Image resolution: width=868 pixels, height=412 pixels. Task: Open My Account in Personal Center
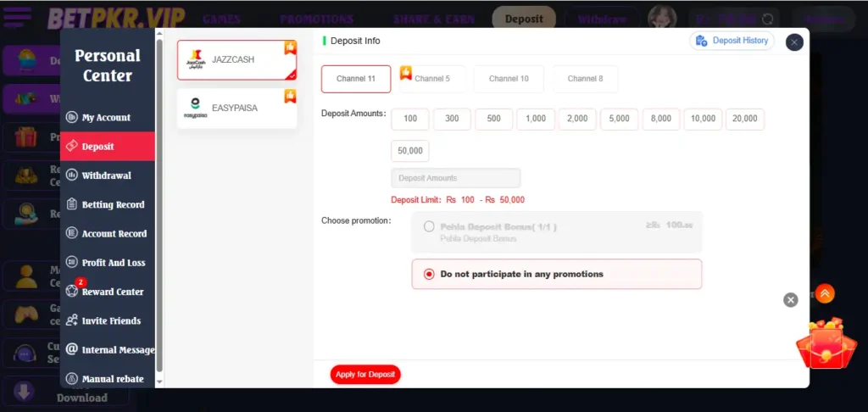[108, 117]
